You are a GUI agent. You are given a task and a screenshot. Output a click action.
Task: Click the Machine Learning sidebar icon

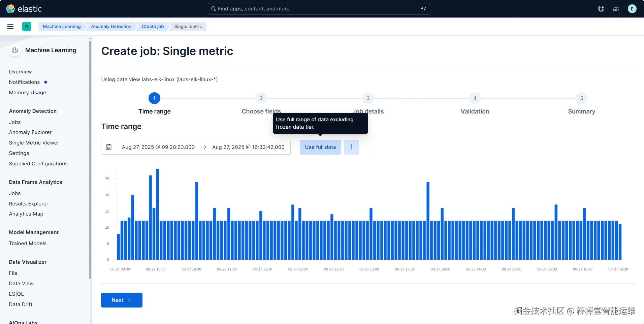15,50
